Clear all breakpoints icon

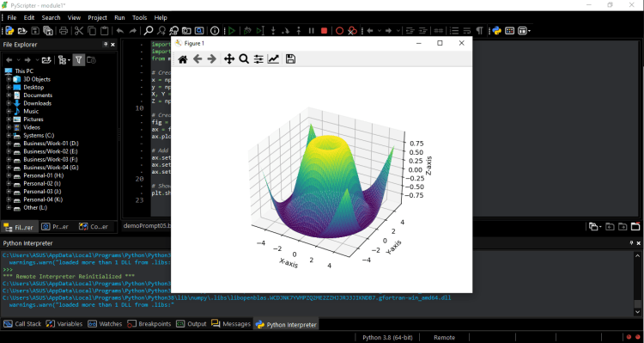(352, 30)
